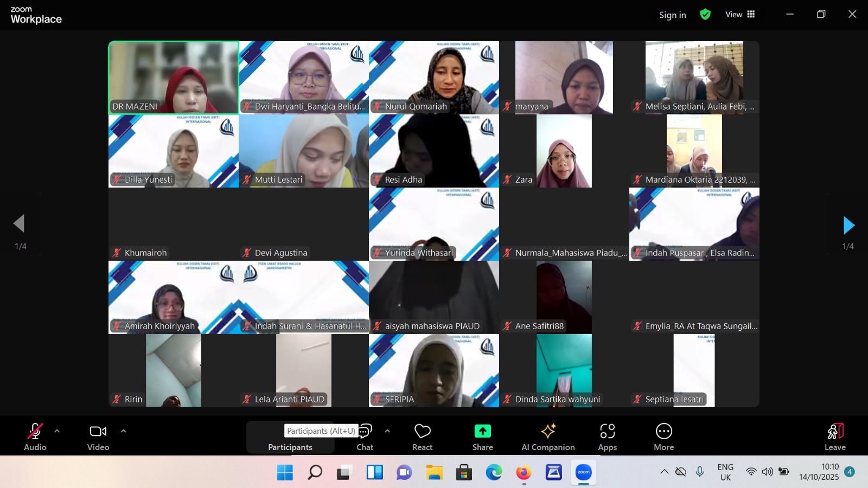Select Resi Adha video tile
868x488 pixels.
pyautogui.click(x=434, y=151)
